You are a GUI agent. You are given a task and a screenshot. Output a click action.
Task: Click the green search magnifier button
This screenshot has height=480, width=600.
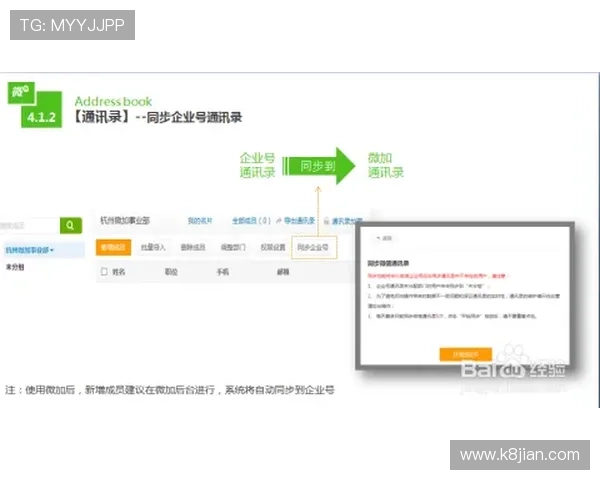(x=71, y=225)
